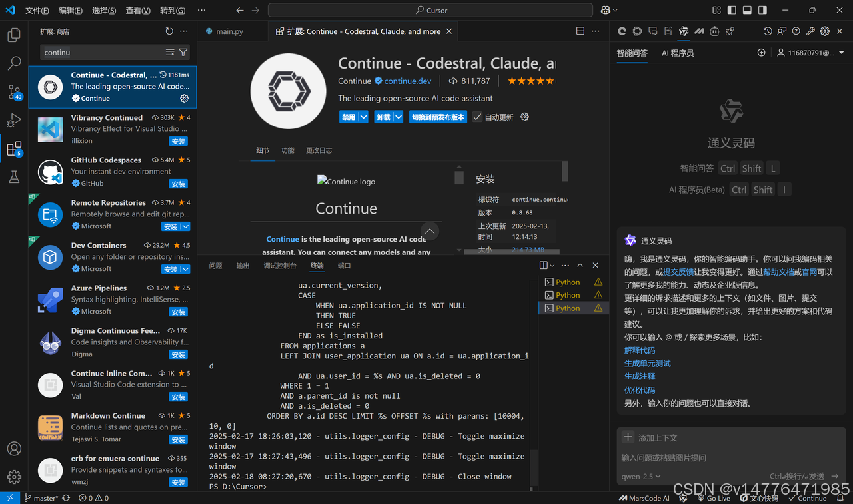Expand the 卸载 dropdown for Continue extension

[398, 117]
